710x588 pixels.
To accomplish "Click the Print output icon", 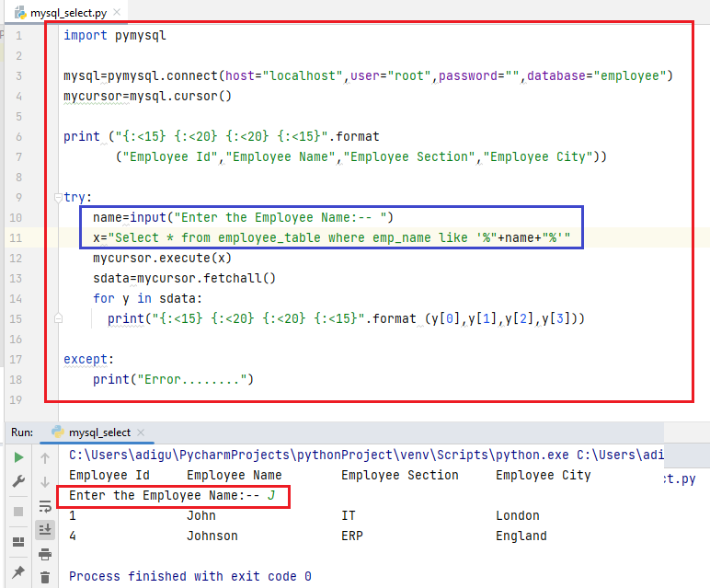I will pos(45,554).
